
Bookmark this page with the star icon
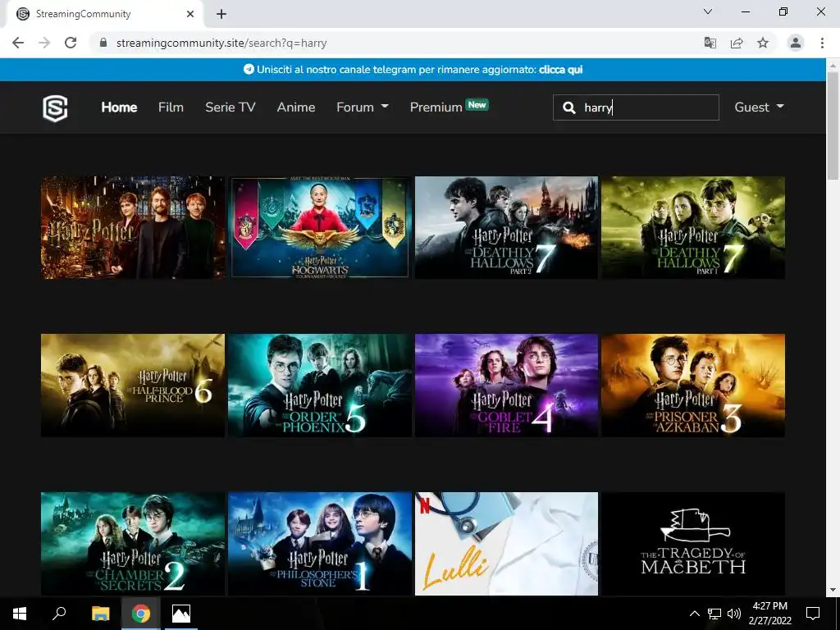[763, 43]
